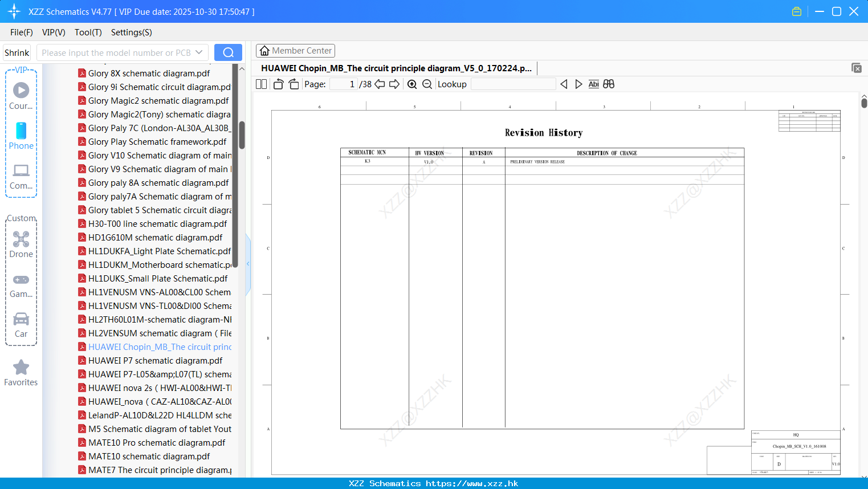Open Glory 9i Schematic circuit diagram
Screen dimensions: 868x489
coord(154,87)
